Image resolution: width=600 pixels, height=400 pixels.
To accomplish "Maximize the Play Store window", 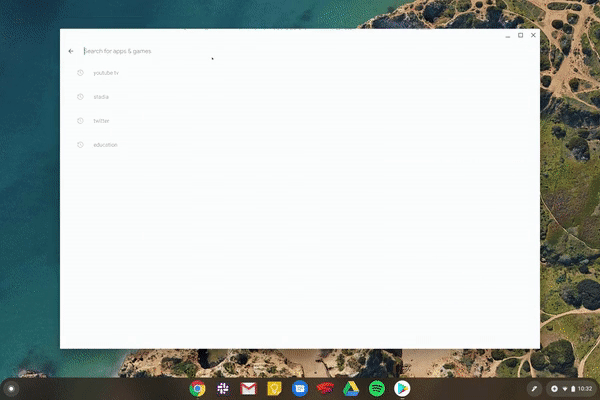I will point(521,35).
